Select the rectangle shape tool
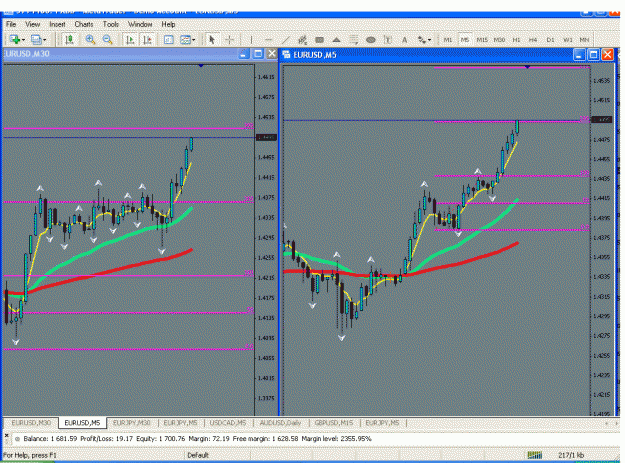625x463 pixels. [319, 39]
